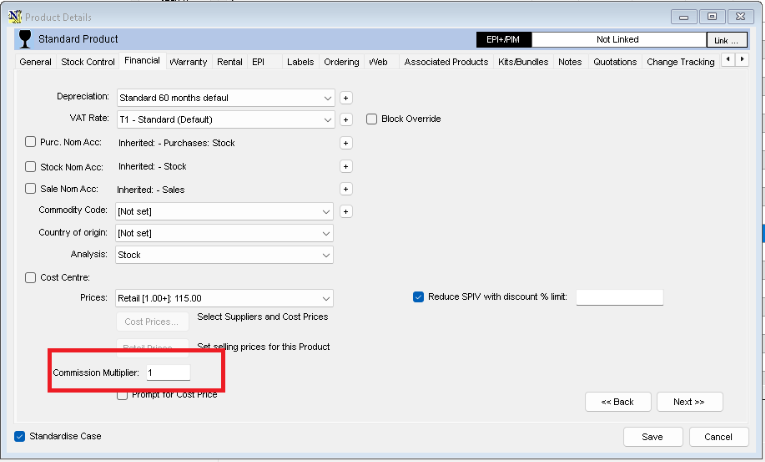Screen dimensions: 765x462
Task: Toggle the Prompt for Cost Price checkbox
Action: click(122, 395)
